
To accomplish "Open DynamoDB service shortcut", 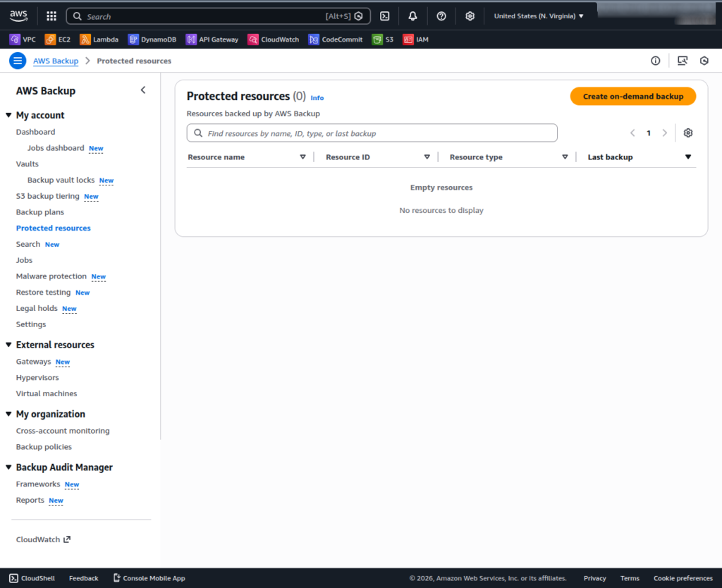I will pyautogui.click(x=152, y=39).
